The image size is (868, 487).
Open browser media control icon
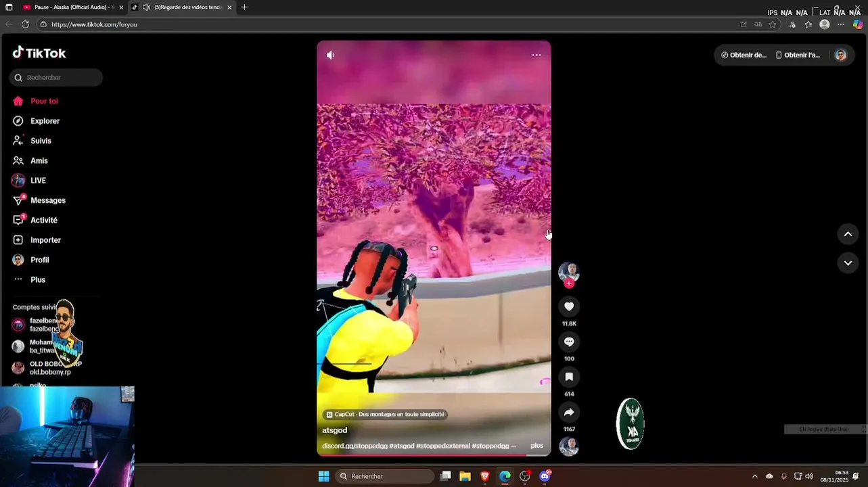(x=792, y=24)
